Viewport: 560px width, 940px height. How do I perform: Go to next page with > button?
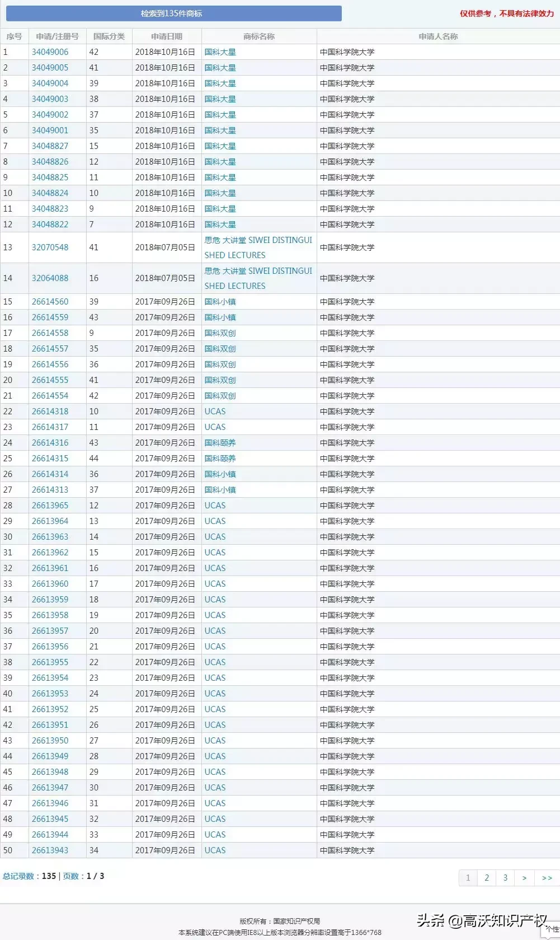pos(524,878)
